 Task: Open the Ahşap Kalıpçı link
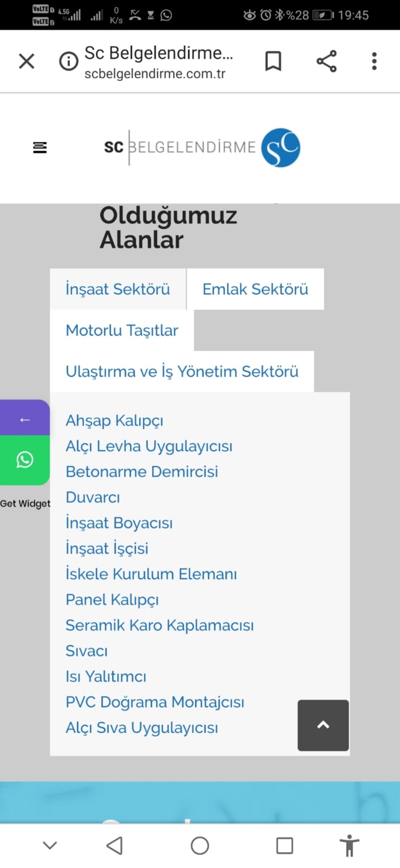pos(114,421)
